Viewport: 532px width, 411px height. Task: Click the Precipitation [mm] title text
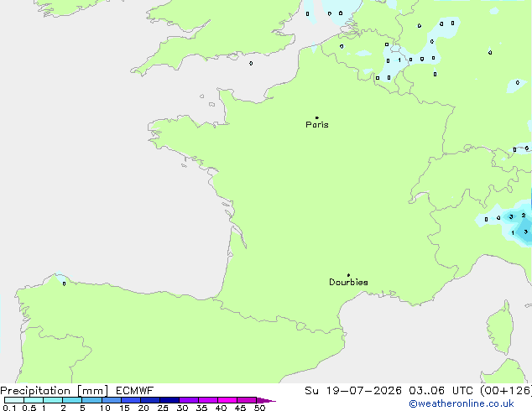55,391
